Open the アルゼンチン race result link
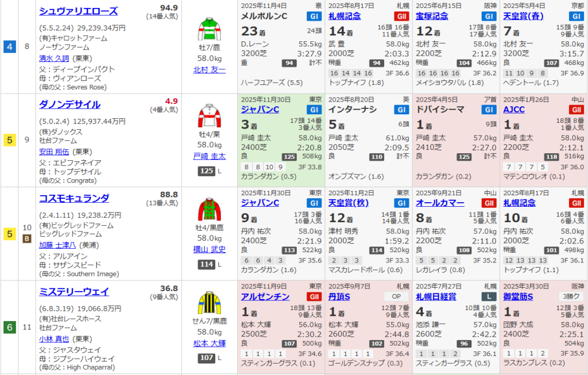 click(264, 297)
